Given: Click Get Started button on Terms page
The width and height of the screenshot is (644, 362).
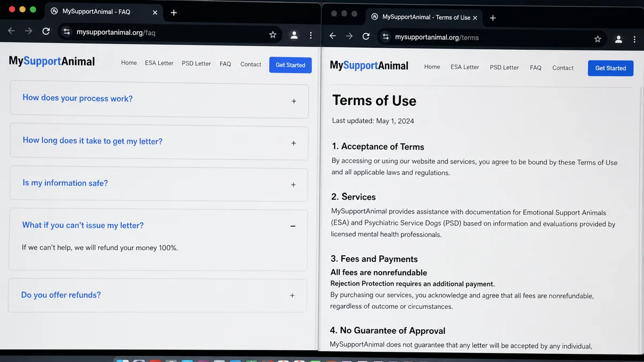Looking at the screenshot, I should [611, 68].
